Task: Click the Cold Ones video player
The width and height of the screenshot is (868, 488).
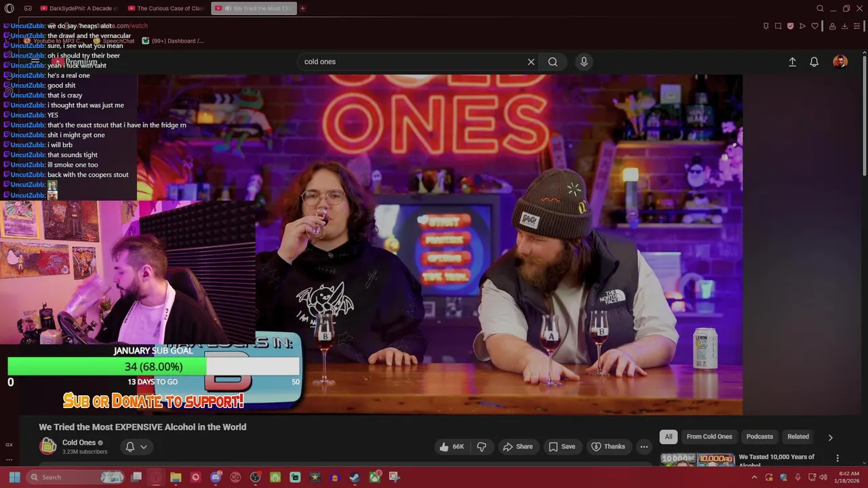Action: (439, 245)
